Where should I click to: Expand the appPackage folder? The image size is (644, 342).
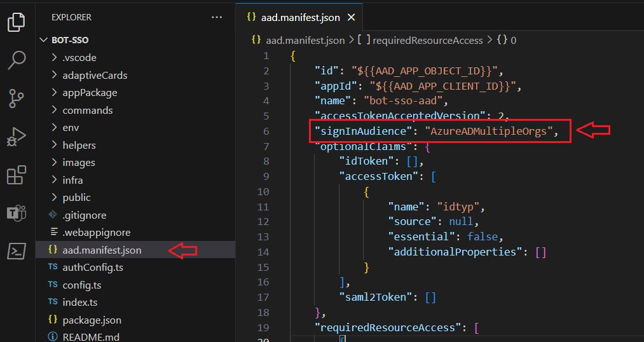(x=90, y=92)
